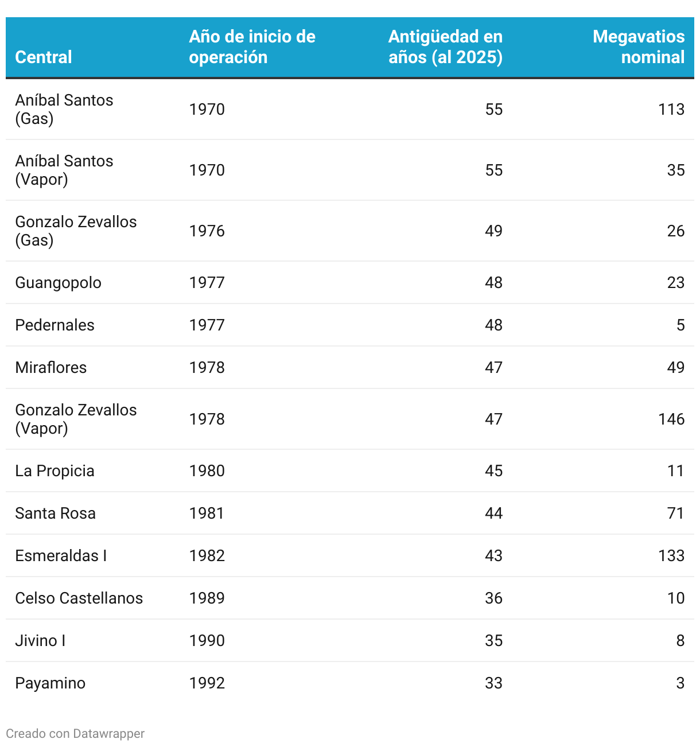Select the Esmeraldas I row label
This screenshot has height=747, width=700.
[61, 555]
